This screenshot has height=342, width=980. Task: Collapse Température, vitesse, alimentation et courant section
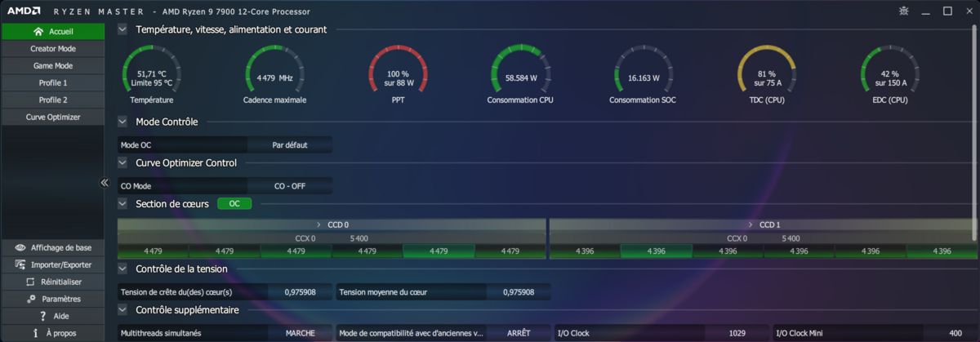122,29
